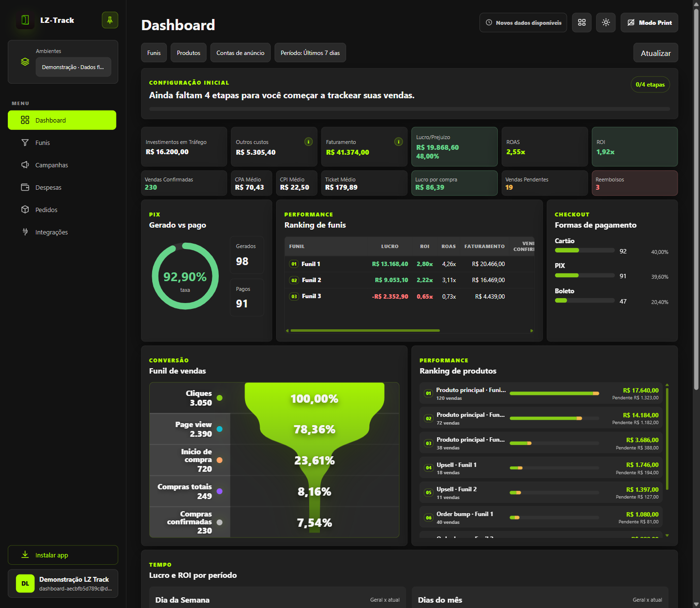
Task: Enable Modo Print
Action: tap(649, 23)
